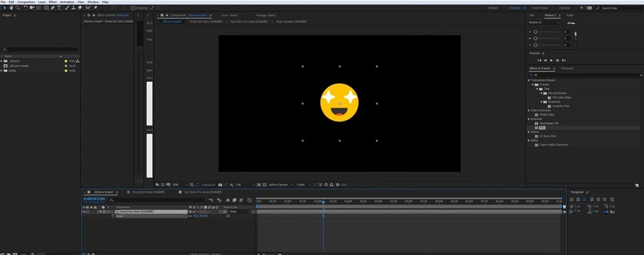This screenshot has height=255, width=644.
Task: Open the Motion v2 dropdown
Action: [544, 23]
